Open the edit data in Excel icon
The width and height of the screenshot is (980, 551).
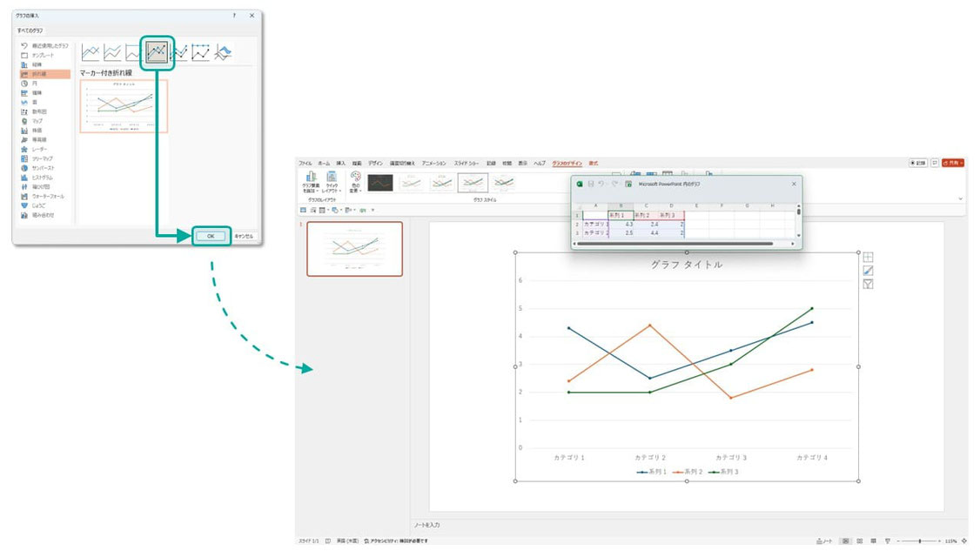click(628, 184)
